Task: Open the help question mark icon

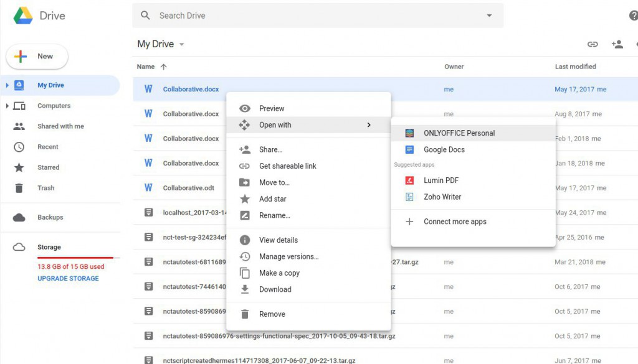Action: click(x=634, y=16)
